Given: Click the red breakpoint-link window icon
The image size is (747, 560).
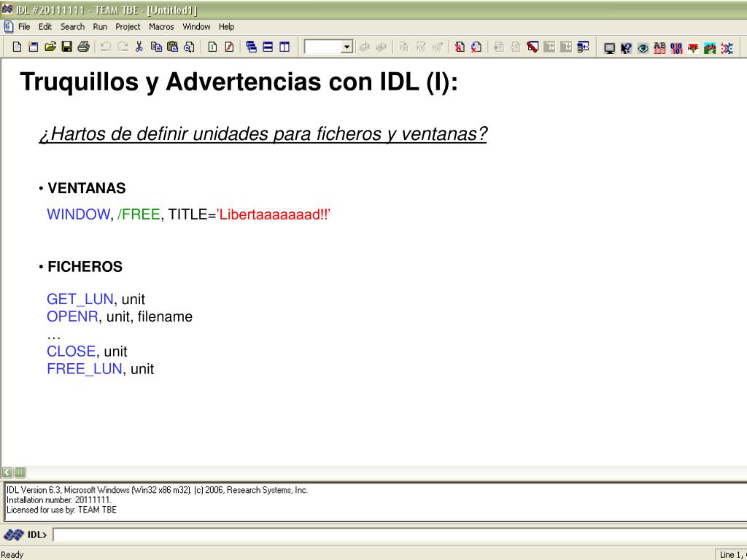Looking at the screenshot, I should pyautogui.click(x=533, y=47).
